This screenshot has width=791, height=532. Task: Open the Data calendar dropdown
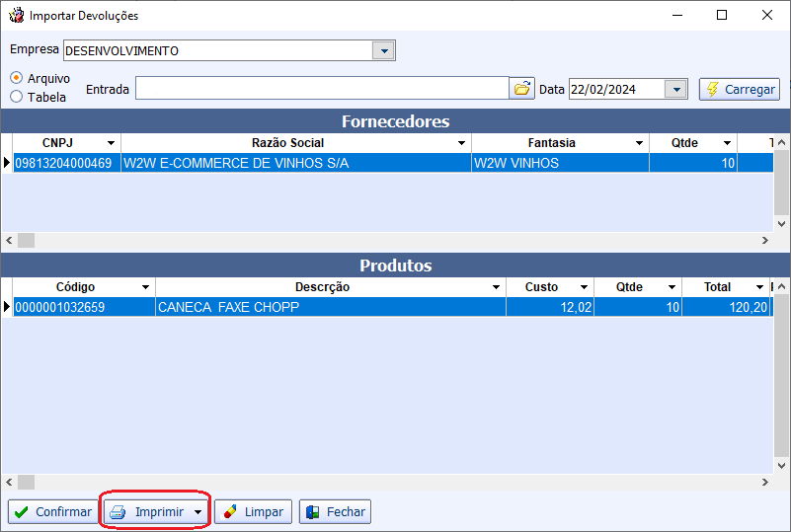pos(675,89)
